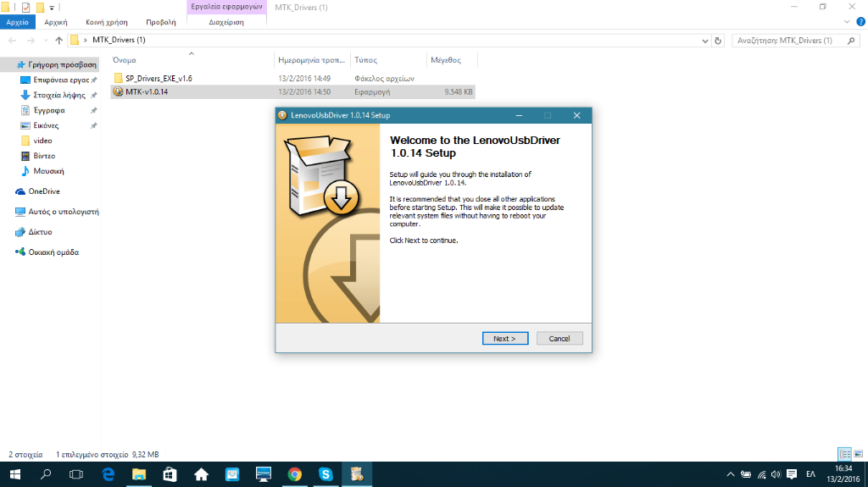Open Explorer help question mark
This screenshot has width=868, height=487.
pos(860,22)
